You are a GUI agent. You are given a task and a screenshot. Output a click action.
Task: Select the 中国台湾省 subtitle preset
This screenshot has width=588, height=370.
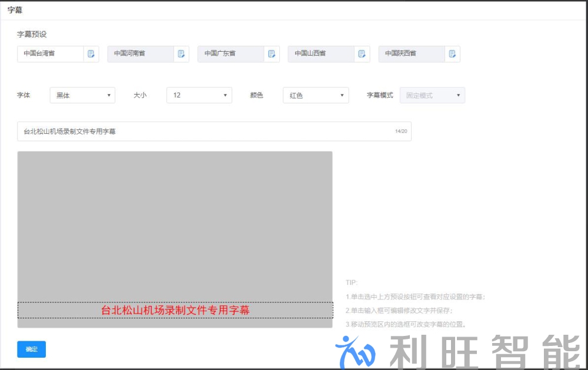pyautogui.click(x=50, y=54)
